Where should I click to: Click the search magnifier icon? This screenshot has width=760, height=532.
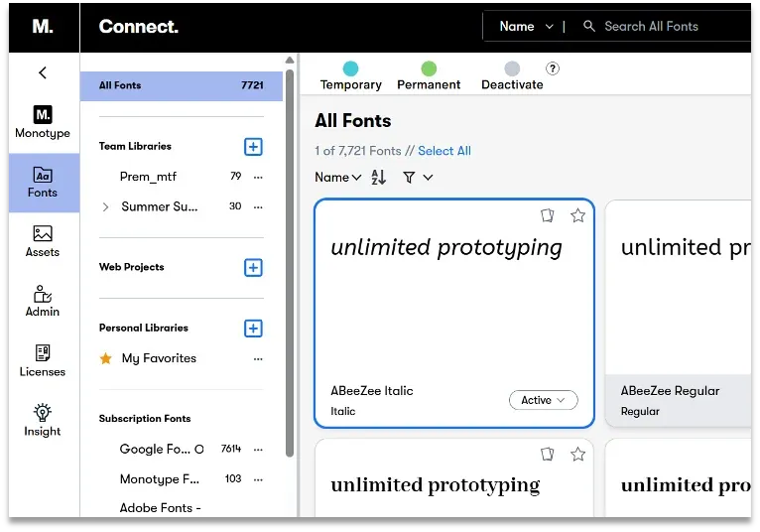pyautogui.click(x=589, y=26)
